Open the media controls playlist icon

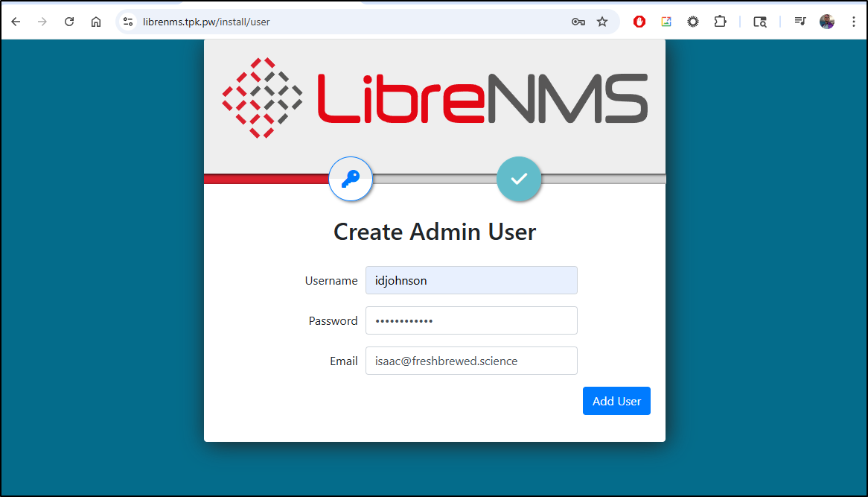pos(800,21)
